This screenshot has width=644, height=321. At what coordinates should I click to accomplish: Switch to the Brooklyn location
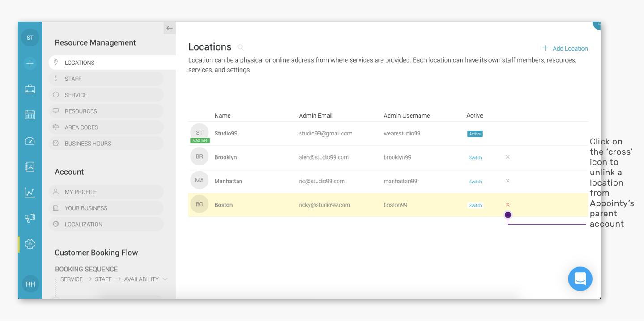[x=475, y=158]
